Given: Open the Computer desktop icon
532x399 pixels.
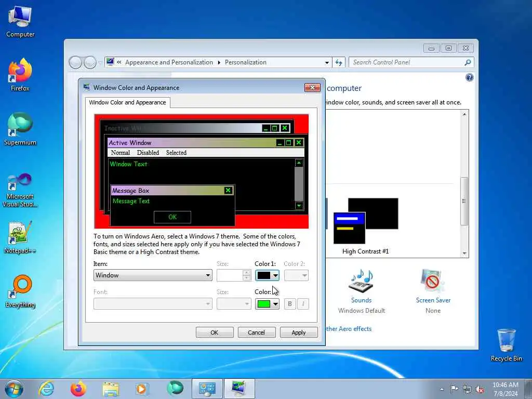Looking at the screenshot, I should tap(20, 21).
